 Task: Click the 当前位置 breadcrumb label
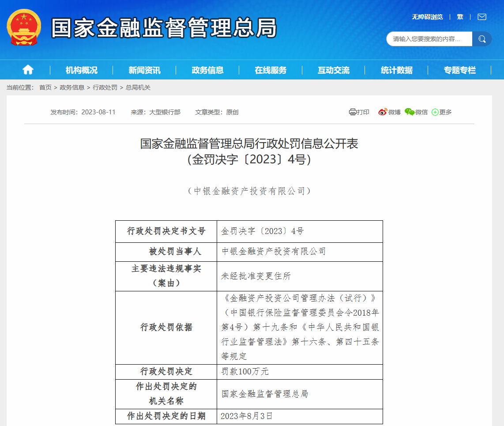(20, 87)
